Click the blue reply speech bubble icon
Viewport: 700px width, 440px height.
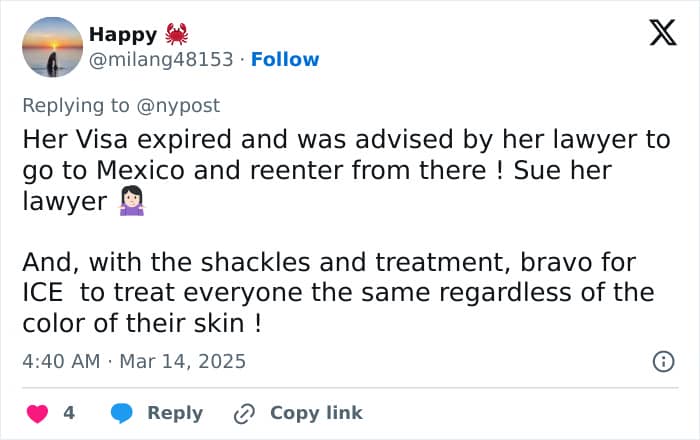(122, 413)
